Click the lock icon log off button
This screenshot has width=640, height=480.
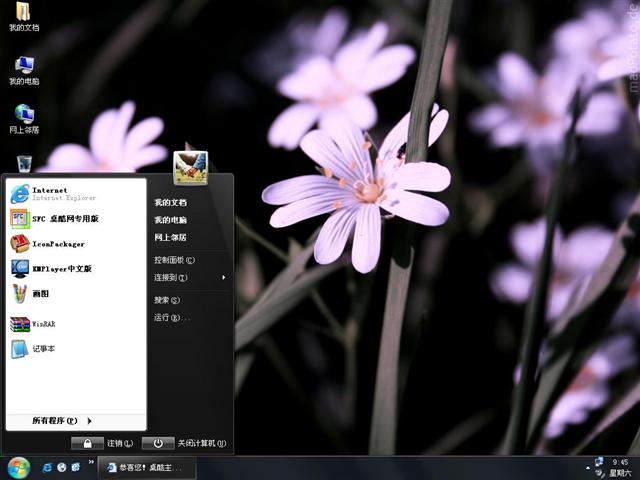[x=87, y=443]
